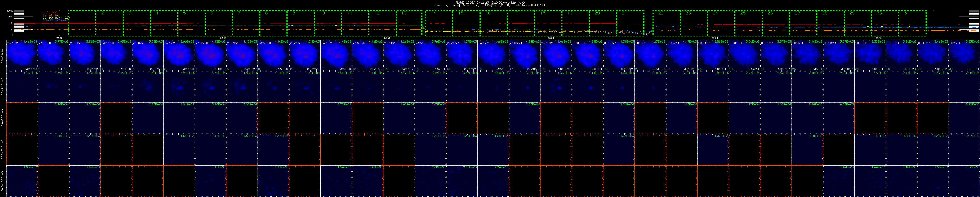Select interval 26 box in the lightcurve
Image resolution: width=980 pixels, height=197 pixels.
tap(776, 23)
